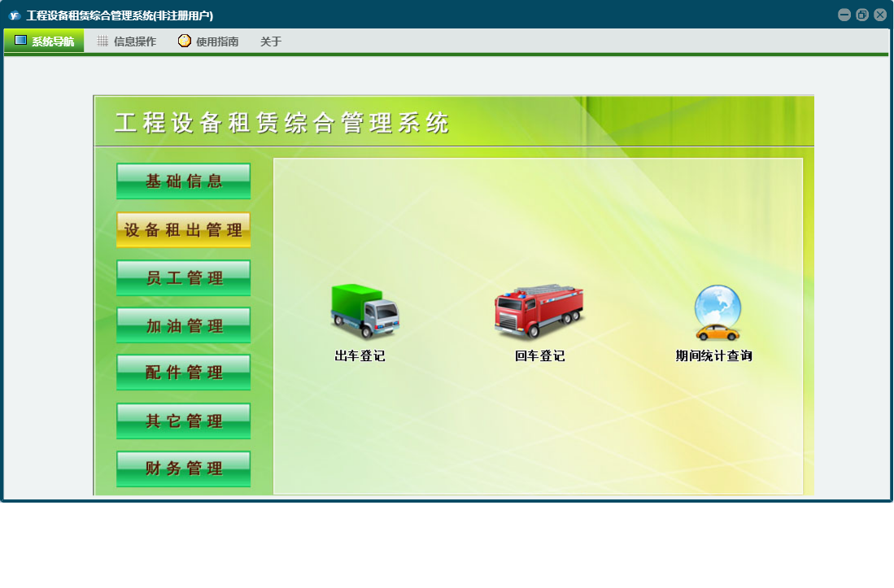Click the 信息操作 grid icon
Image resolution: width=894 pixels, height=588 pixels.
pyautogui.click(x=102, y=41)
